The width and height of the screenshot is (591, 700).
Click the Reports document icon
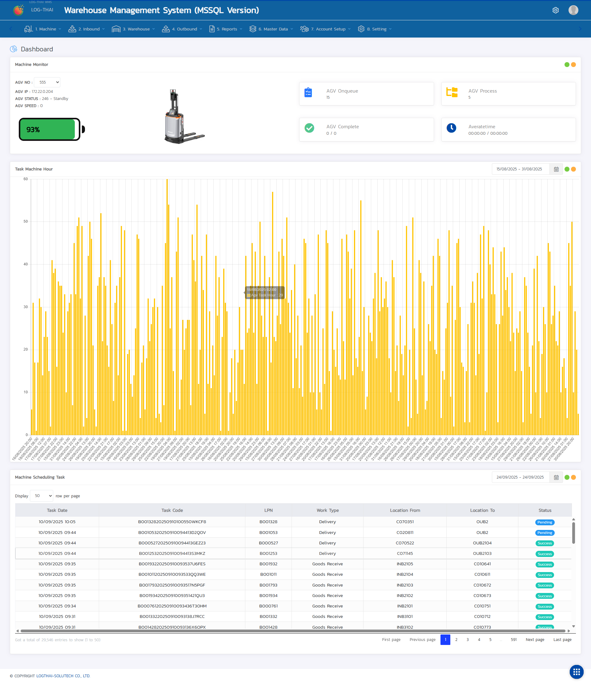click(x=212, y=29)
